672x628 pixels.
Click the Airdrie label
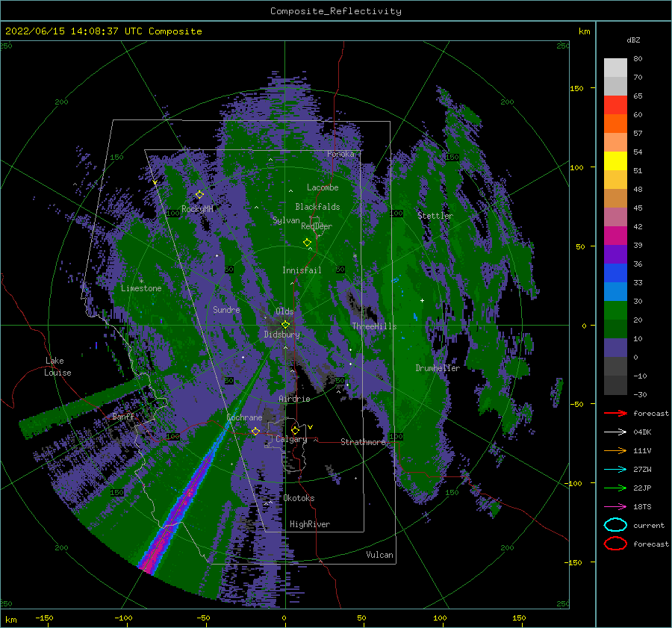coord(294,399)
